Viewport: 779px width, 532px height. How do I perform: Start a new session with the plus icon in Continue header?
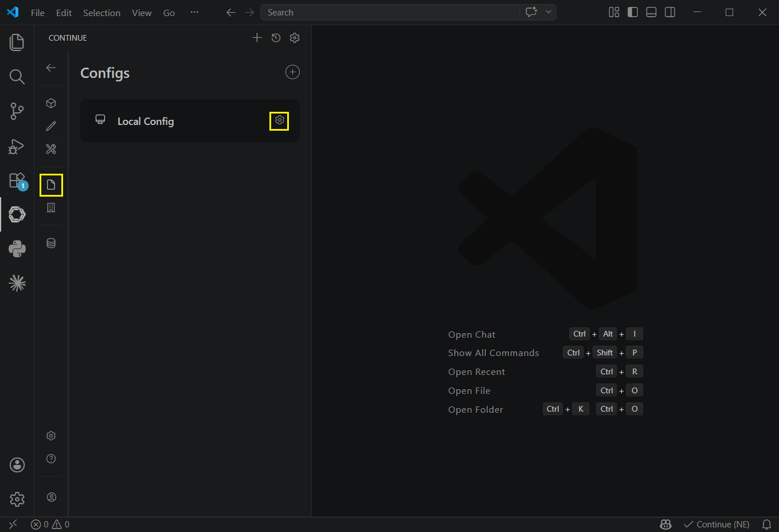click(x=257, y=38)
